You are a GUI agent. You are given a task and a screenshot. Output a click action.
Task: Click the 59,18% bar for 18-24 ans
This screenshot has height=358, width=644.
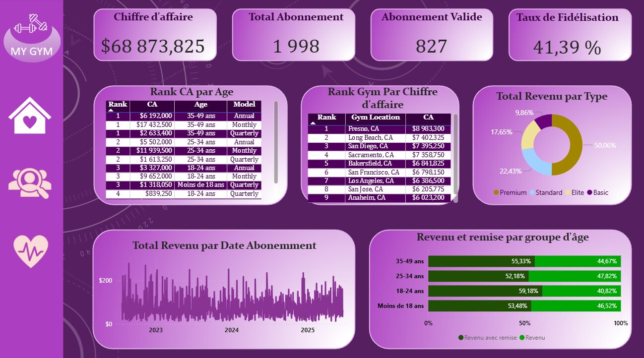[x=485, y=291]
